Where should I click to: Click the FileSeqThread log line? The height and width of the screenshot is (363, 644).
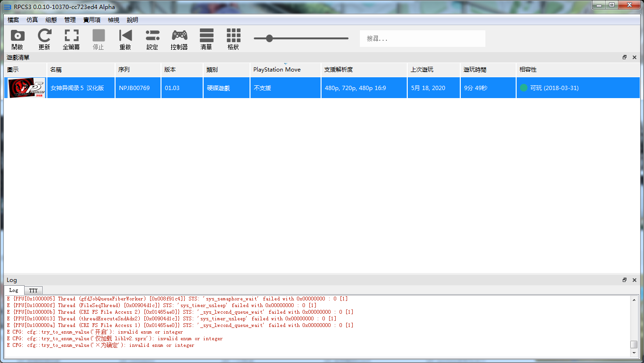tap(161, 305)
